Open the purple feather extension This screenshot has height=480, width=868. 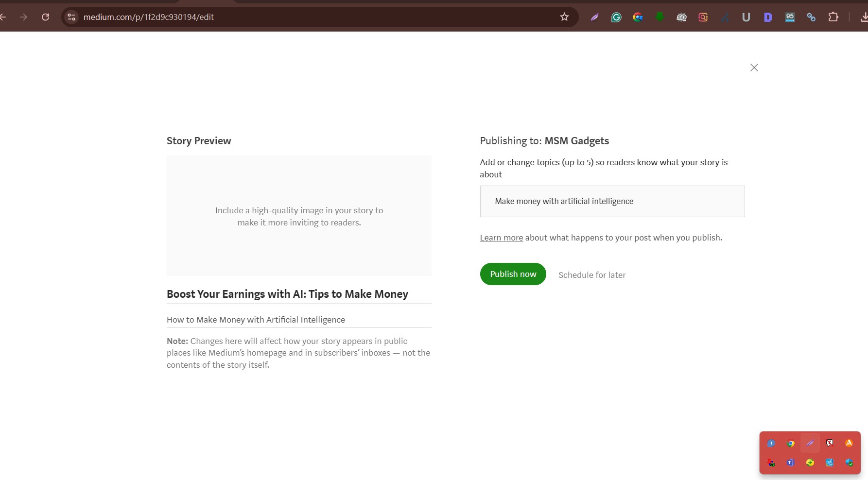click(594, 17)
